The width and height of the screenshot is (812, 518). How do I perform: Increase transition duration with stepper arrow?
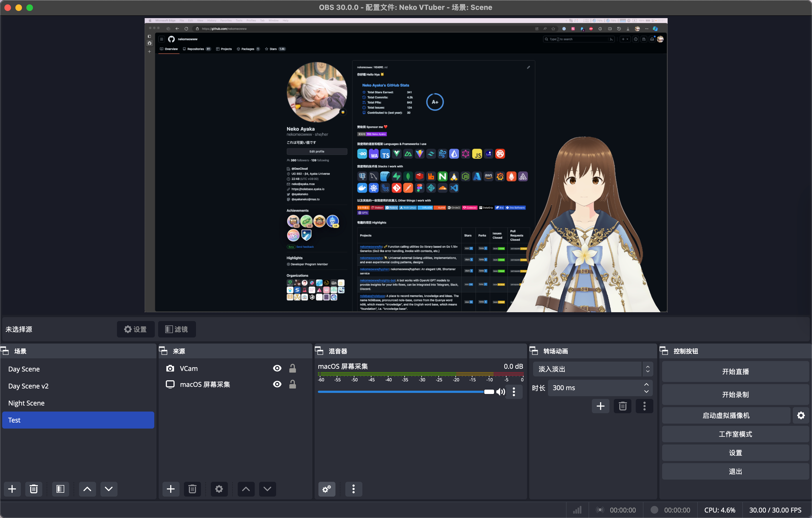click(646, 385)
